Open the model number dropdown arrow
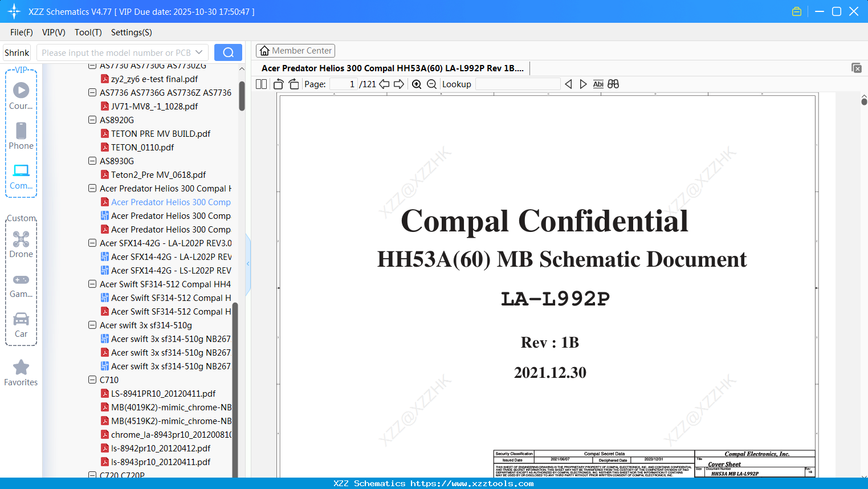The image size is (868, 489). [x=199, y=52]
